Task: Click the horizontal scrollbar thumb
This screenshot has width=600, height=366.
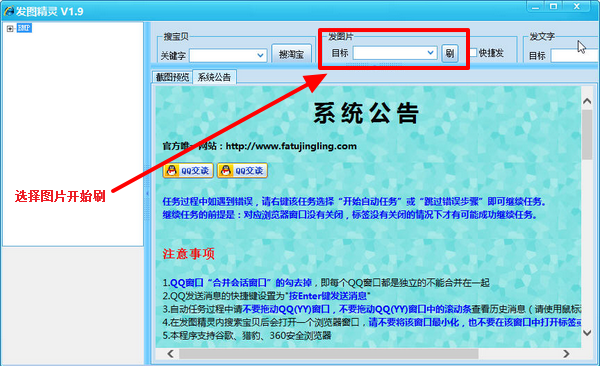Action: [329, 354]
